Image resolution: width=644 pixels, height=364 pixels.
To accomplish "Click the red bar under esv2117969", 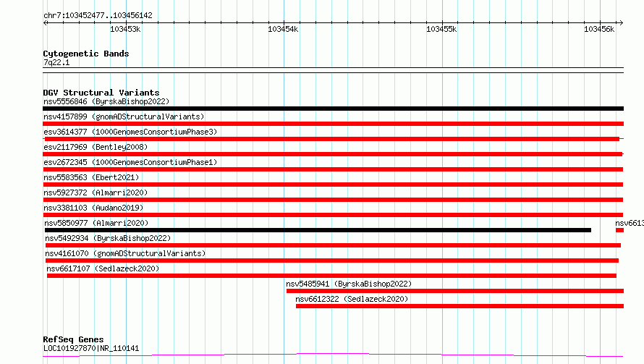I will 333,154.
